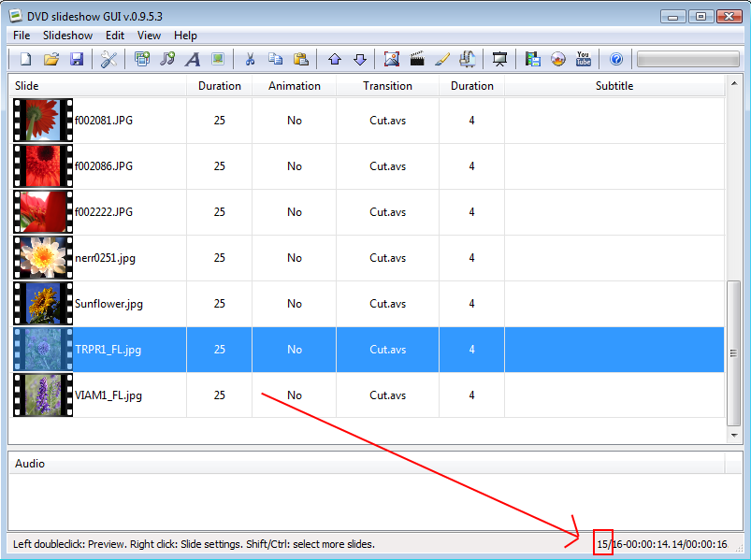Image resolution: width=751 pixels, height=560 pixels.
Task: Click the Audio panel header
Action: coord(367,464)
